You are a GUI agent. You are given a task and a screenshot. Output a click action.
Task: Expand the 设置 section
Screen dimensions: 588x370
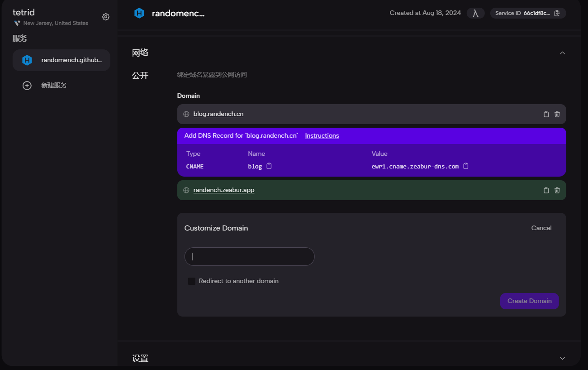(x=562, y=358)
